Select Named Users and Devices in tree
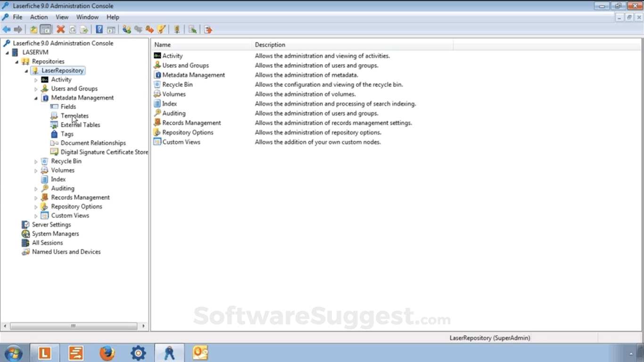This screenshot has height=362, width=644. (x=66, y=252)
